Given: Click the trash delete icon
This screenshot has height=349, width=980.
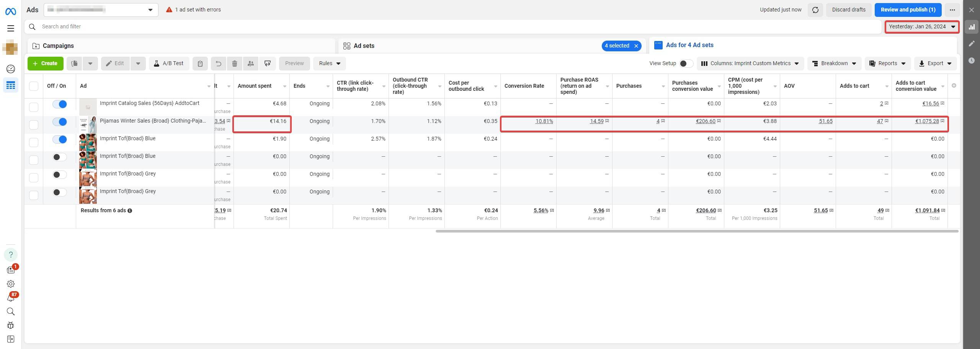Looking at the screenshot, I should pyautogui.click(x=235, y=64).
